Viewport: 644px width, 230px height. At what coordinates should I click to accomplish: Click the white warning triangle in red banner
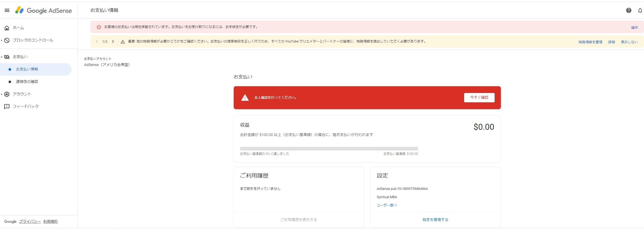point(245,98)
